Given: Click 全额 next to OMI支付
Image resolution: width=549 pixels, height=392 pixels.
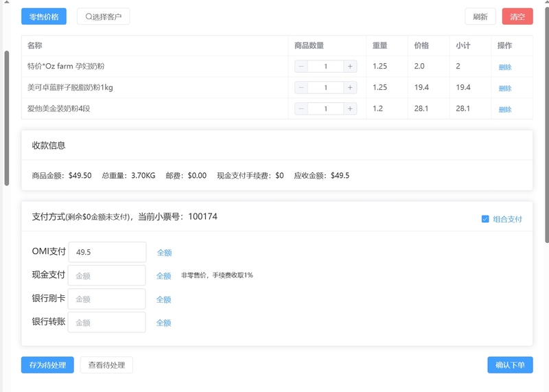Looking at the screenshot, I should [x=164, y=253].
